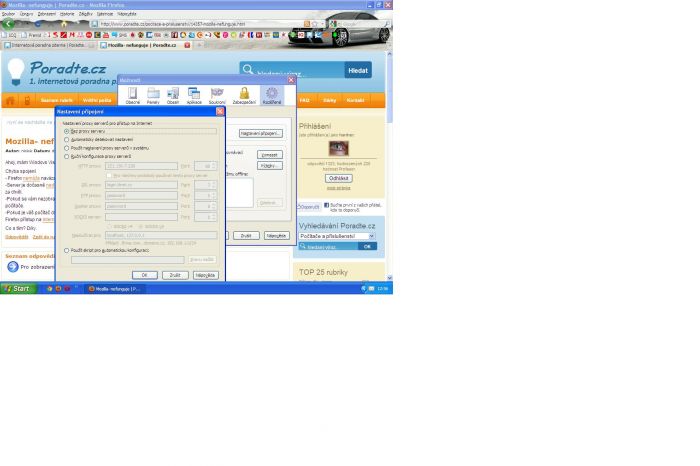This screenshot has height=466, width=700.
Task: Select the Bez proxy serveru radio option
Action: 67,131
